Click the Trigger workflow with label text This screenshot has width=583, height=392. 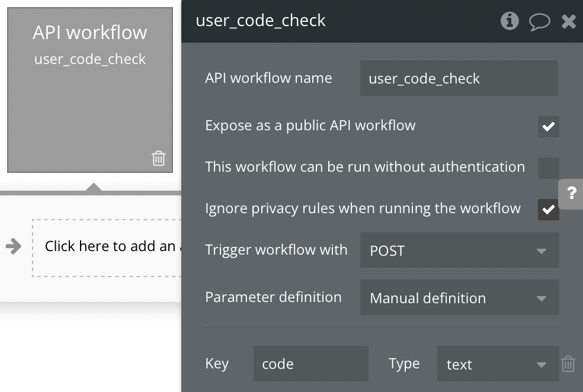pyautogui.click(x=276, y=250)
